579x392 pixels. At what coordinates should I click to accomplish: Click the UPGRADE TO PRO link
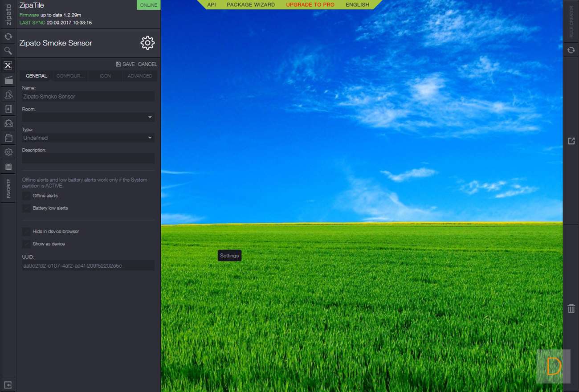click(x=310, y=5)
